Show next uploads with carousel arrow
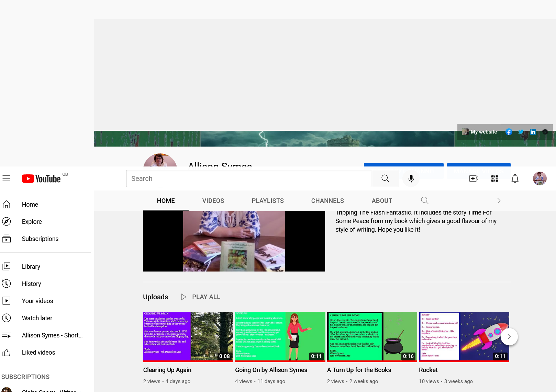This screenshot has width=556, height=392. click(x=509, y=337)
